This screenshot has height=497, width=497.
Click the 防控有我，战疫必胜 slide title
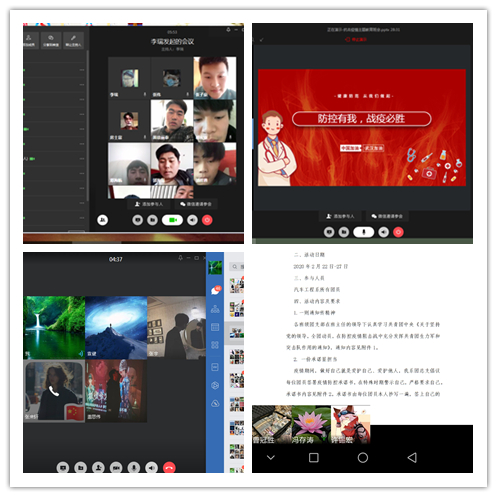click(x=362, y=119)
